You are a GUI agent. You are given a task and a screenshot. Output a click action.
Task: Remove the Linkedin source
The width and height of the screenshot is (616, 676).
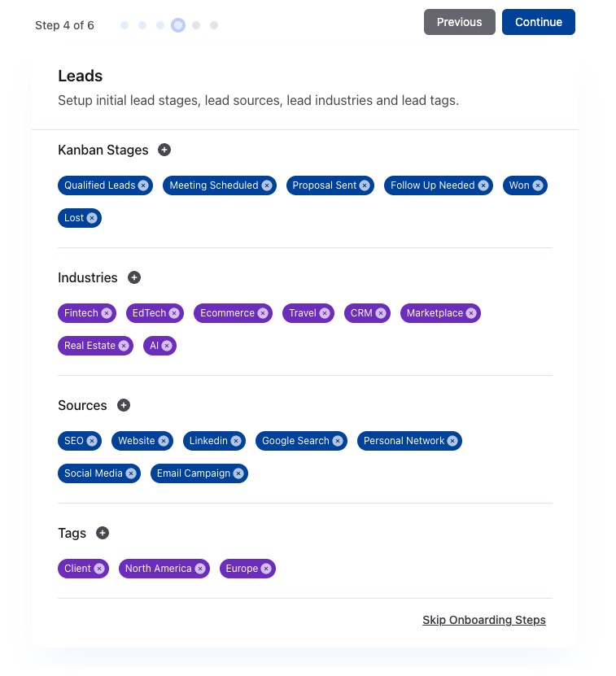pyautogui.click(x=236, y=441)
